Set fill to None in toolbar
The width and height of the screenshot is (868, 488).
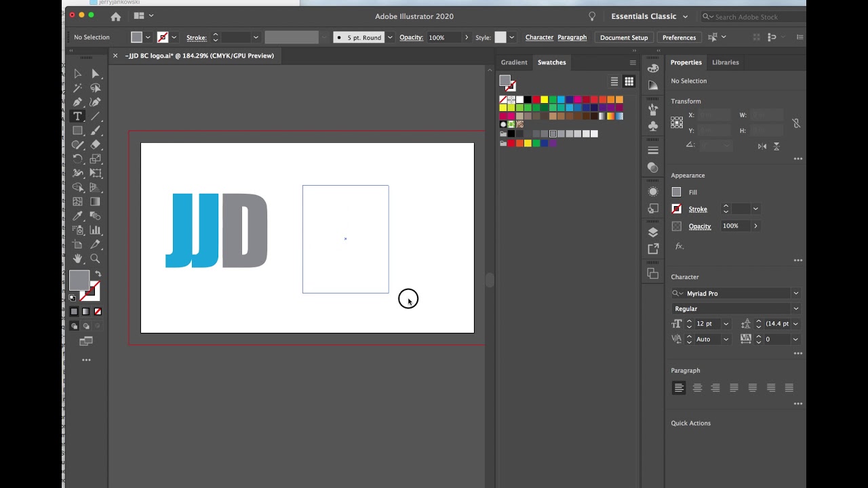point(98,311)
